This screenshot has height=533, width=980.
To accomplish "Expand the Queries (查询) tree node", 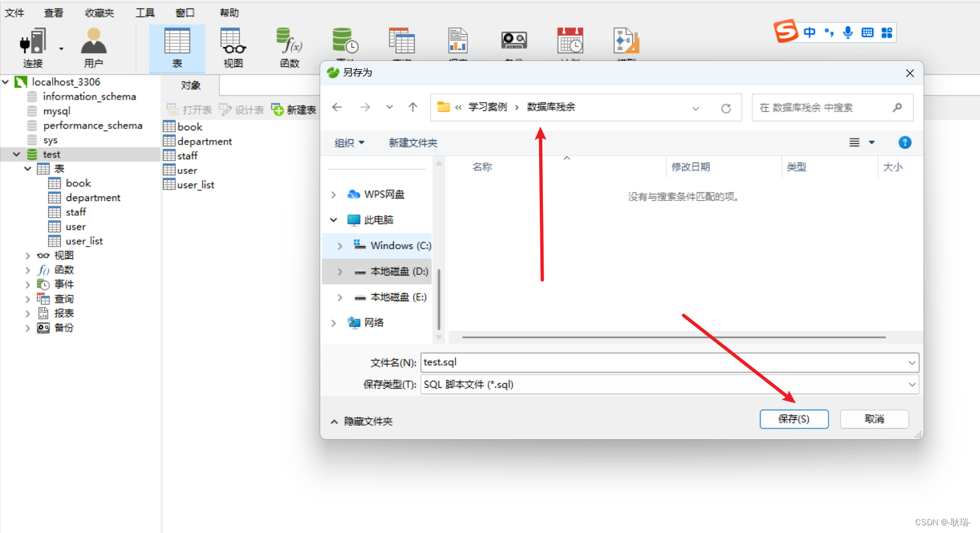I will point(28,299).
